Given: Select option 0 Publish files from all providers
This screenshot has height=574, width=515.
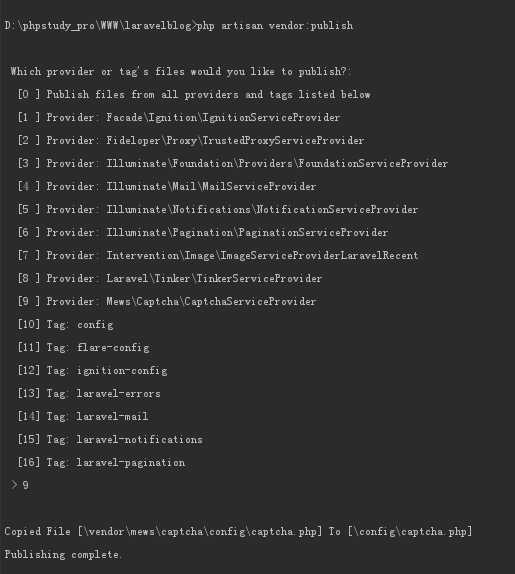Looking at the screenshot, I should [194, 94].
